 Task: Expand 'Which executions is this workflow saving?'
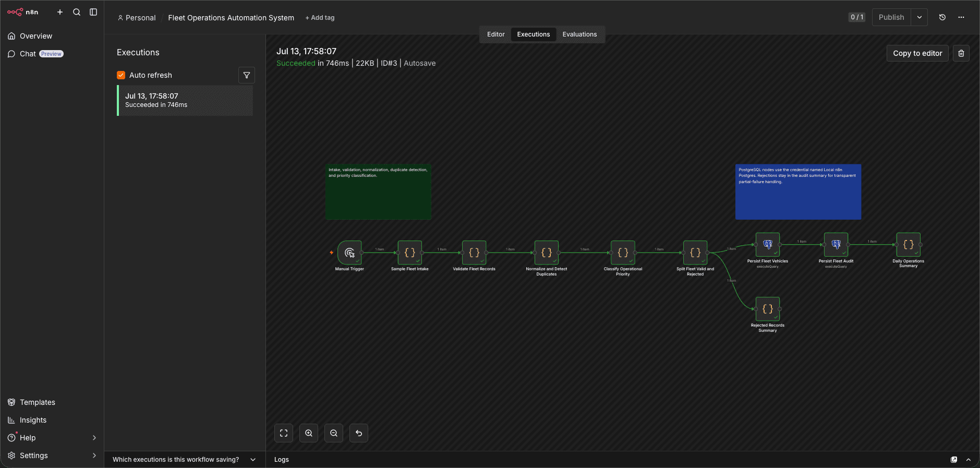tap(185, 460)
